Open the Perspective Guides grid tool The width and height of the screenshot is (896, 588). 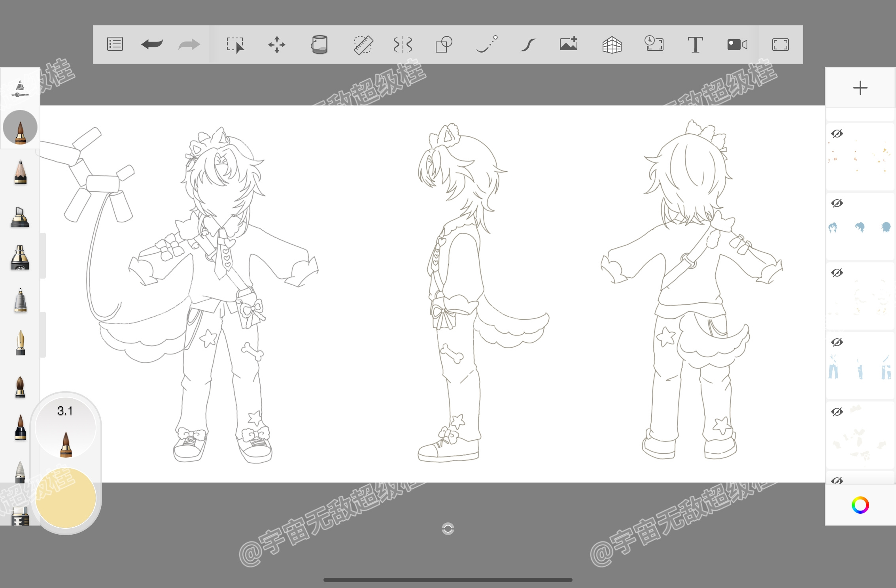tap(612, 44)
